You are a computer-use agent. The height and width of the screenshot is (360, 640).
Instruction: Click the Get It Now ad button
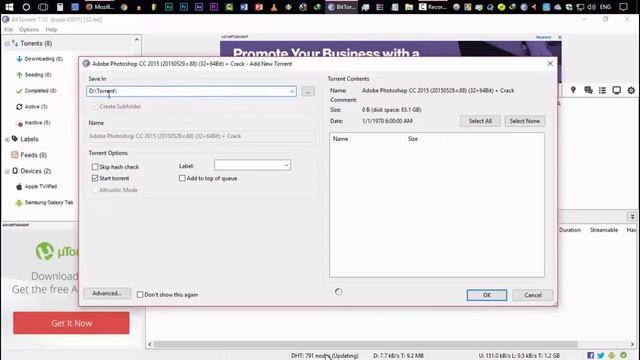pos(71,323)
